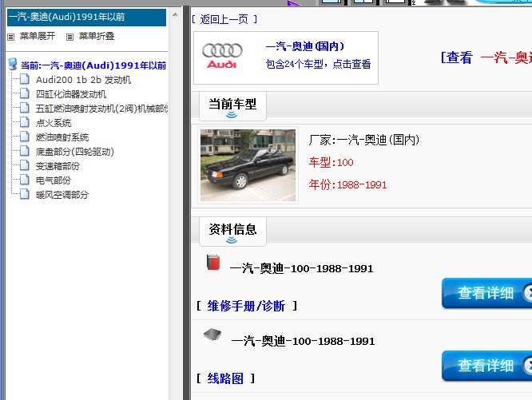Click 一汽-奥迪-100-1988-1991 next to chip icon
The image size is (532, 400).
point(303,341)
